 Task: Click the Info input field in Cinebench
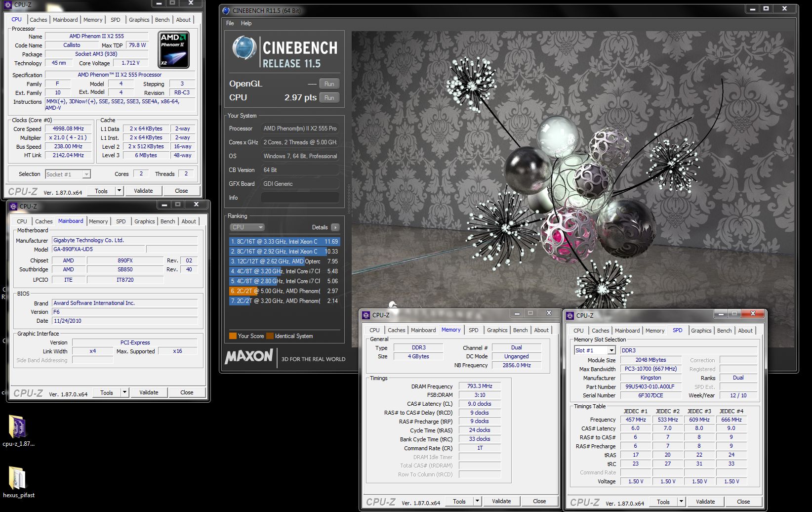pyautogui.click(x=300, y=197)
